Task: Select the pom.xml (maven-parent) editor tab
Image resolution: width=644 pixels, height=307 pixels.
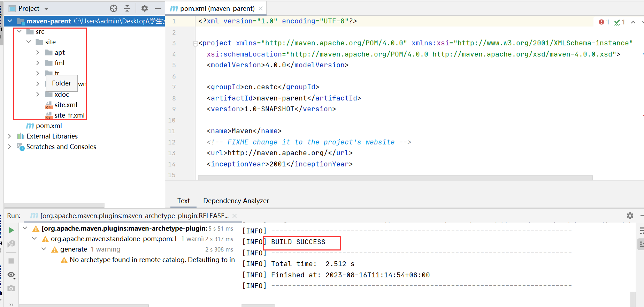Action: 217,8
